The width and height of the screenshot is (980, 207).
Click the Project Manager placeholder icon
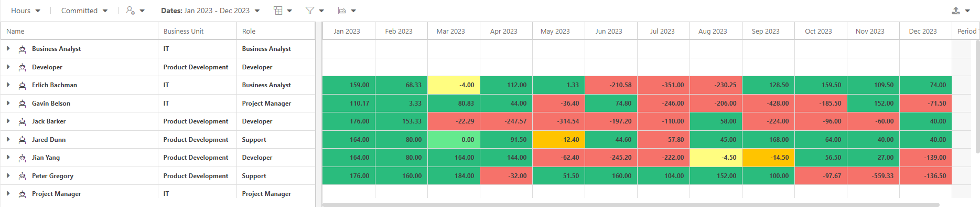(x=23, y=194)
